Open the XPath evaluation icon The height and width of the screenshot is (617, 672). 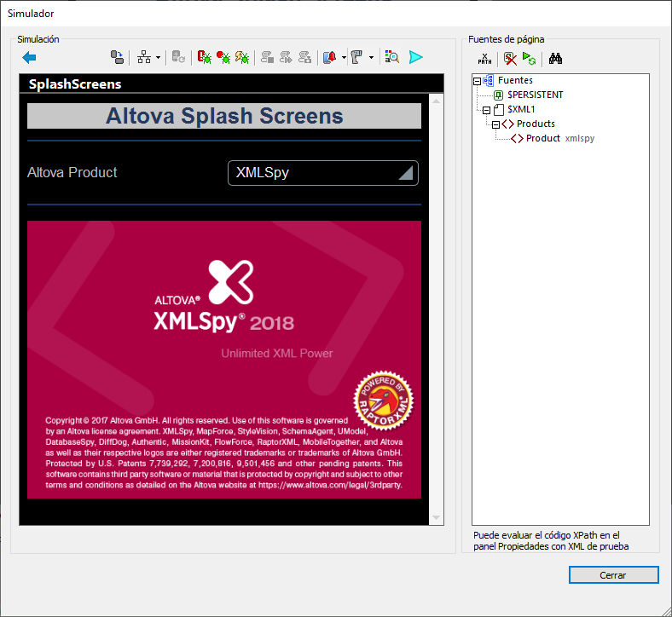pyautogui.click(x=484, y=59)
